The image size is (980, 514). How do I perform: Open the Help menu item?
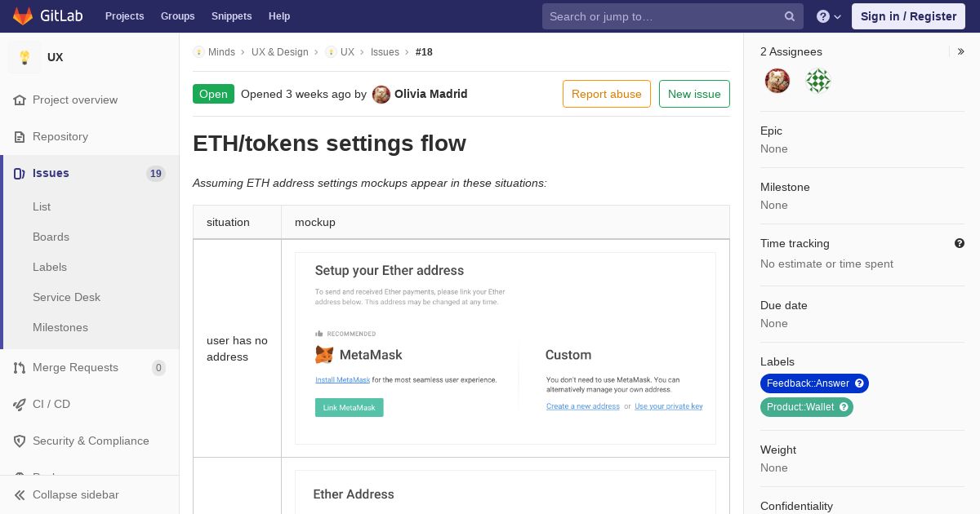click(x=279, y=16)
